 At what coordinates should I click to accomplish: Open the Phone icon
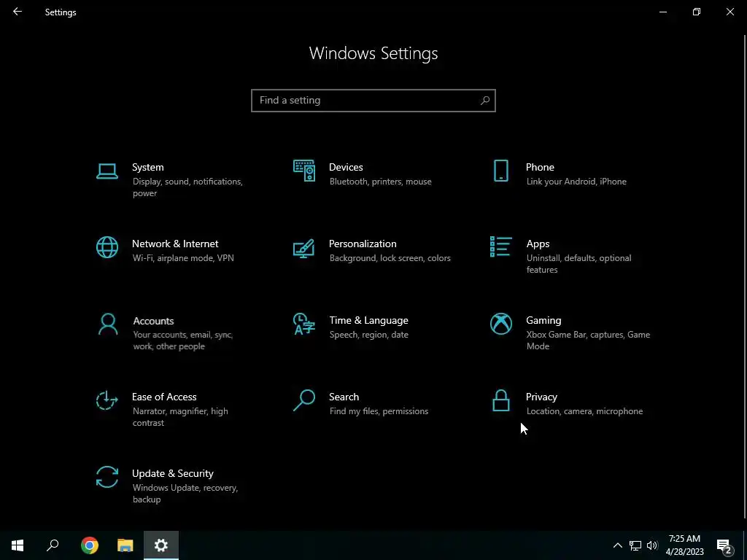click(500, 171)
